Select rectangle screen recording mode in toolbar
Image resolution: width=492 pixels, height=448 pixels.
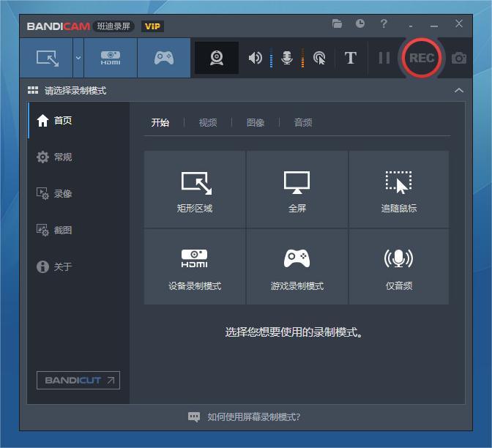click(x=46, y=58)
